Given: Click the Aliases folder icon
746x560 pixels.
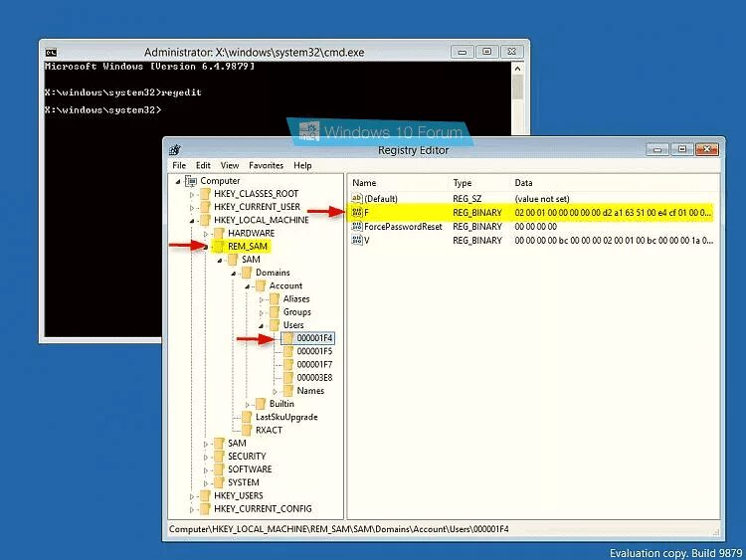Looking at the screenshot, I should [275, 298].
